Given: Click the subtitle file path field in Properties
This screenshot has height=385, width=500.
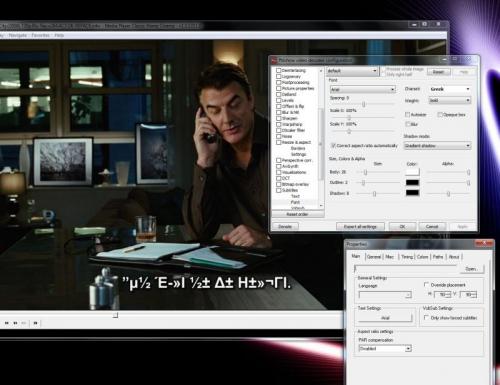Looking at the screenshot, I should click(x=405, y=269).
